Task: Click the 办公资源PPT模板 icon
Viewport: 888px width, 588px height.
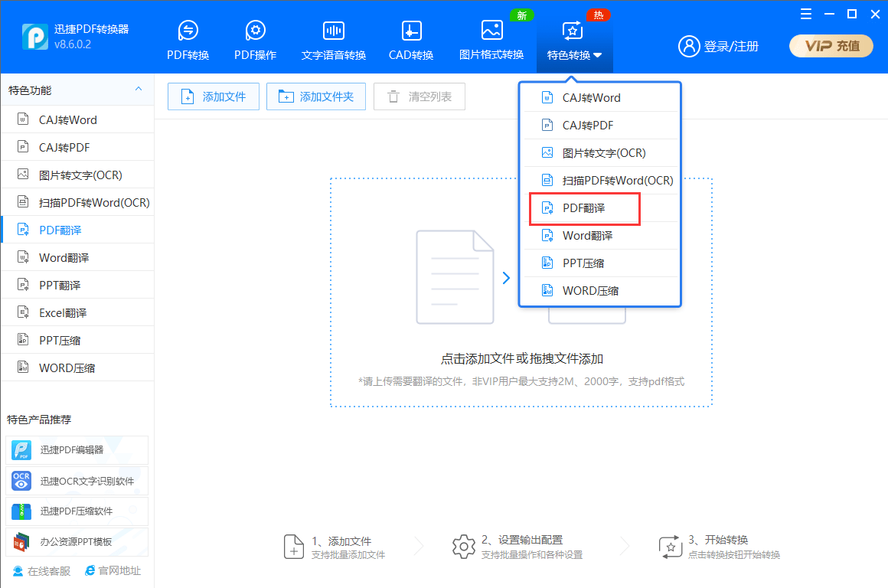Action: (x=21, y=542)
